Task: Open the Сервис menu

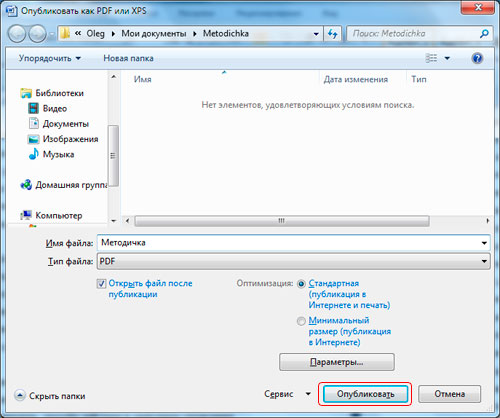Action: 287,394
